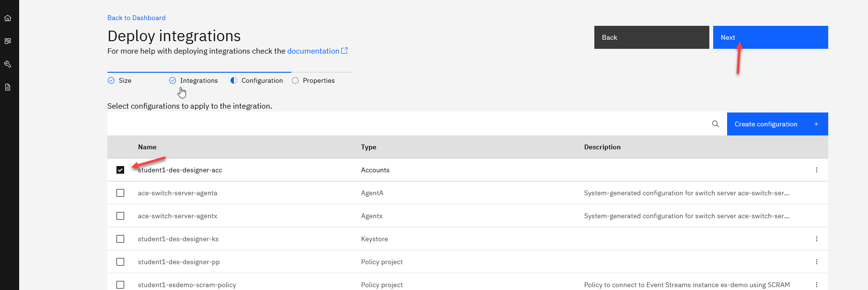Viewport: 868px width, 290px height.
Task: Click the plus icon on Create configuration
Action: tap(816, 124)
